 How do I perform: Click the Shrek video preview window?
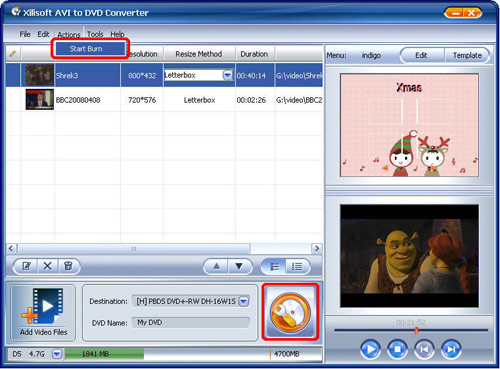tap(409, 256)
